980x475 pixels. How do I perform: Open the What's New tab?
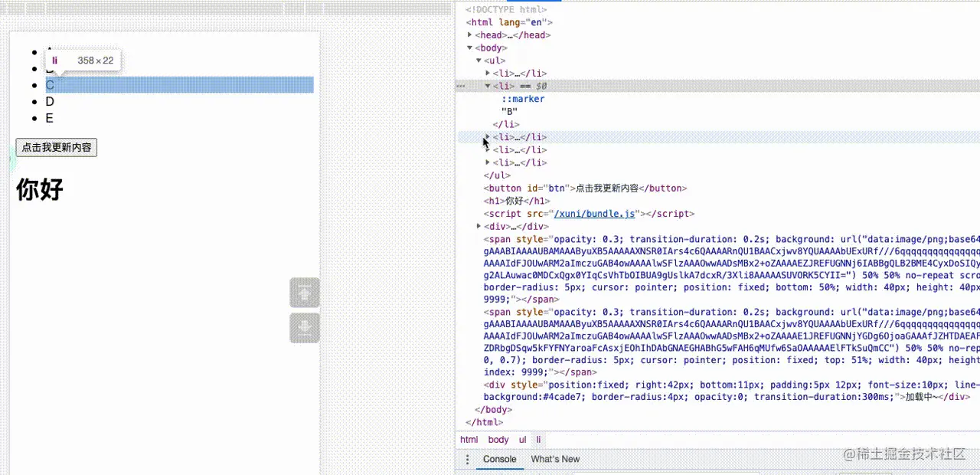(555, 459)
